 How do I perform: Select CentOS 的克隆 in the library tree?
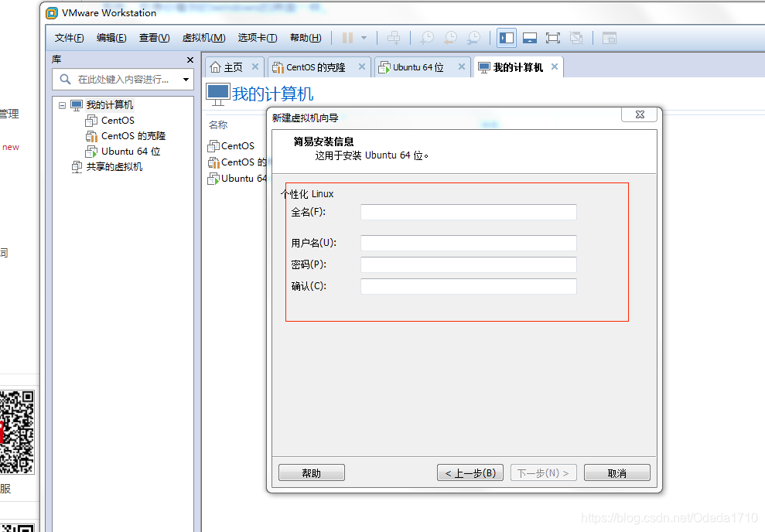(x=133, y=135)
